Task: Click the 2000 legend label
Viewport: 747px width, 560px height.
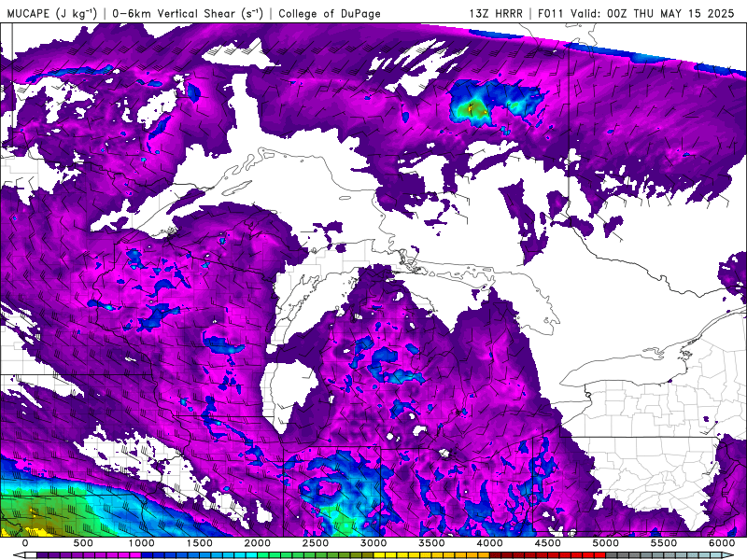Action: tap(258, 543)
